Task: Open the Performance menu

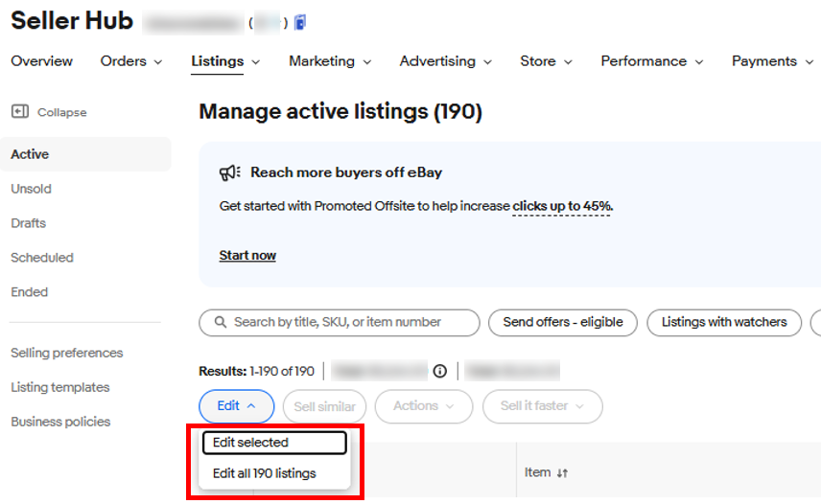Action: pyautogui.click(x=652, y=61)
